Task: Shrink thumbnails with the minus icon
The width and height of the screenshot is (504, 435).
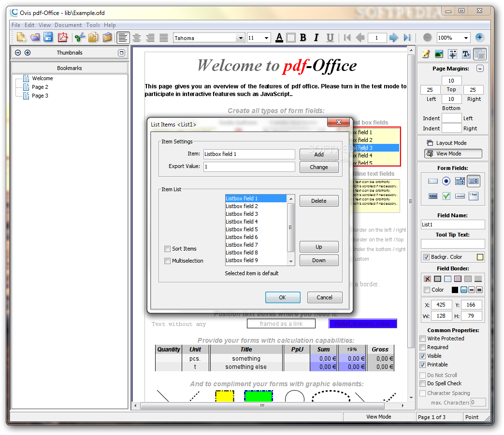Action: [x=18, y=53]
